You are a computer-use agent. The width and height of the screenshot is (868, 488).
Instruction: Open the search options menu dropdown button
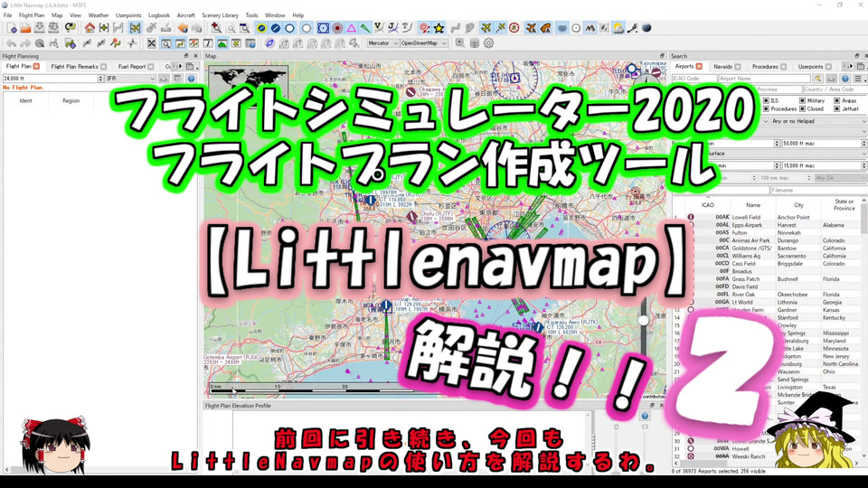tap(859, 79)
